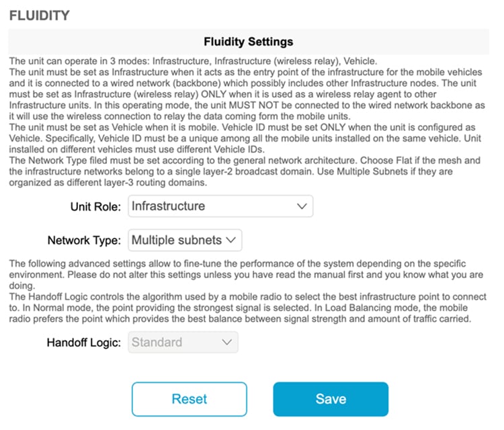Open the Unit Role dropdown
The image size is (504, 430).
coord(220,206)
